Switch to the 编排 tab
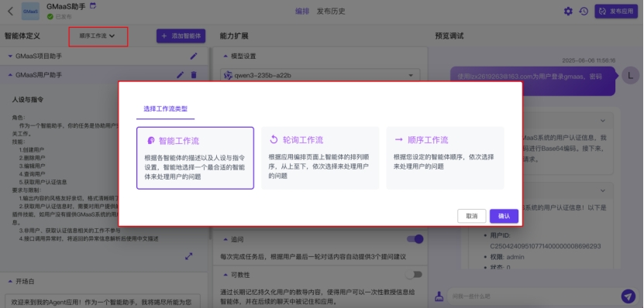The width and height of the screenshot is (644, 308). pos(302,11)
